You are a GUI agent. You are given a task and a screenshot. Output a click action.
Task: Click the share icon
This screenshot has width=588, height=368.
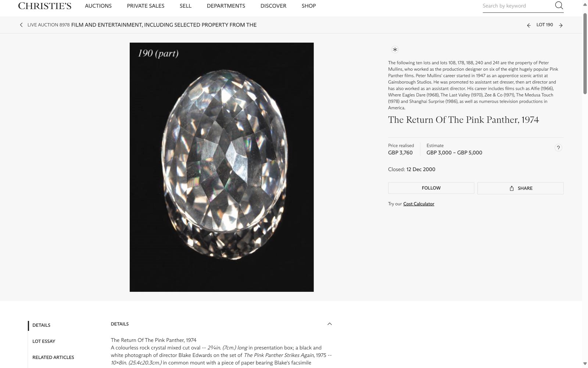tap(512, 188)
